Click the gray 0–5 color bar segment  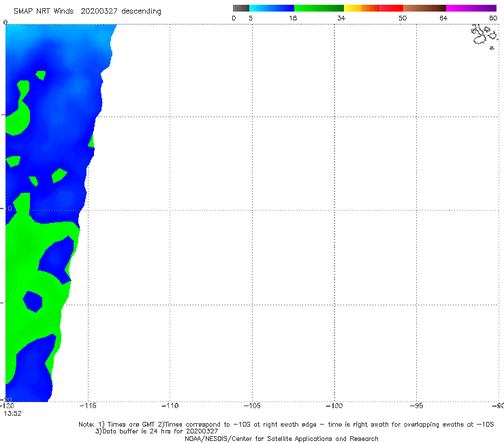(240, 8)
